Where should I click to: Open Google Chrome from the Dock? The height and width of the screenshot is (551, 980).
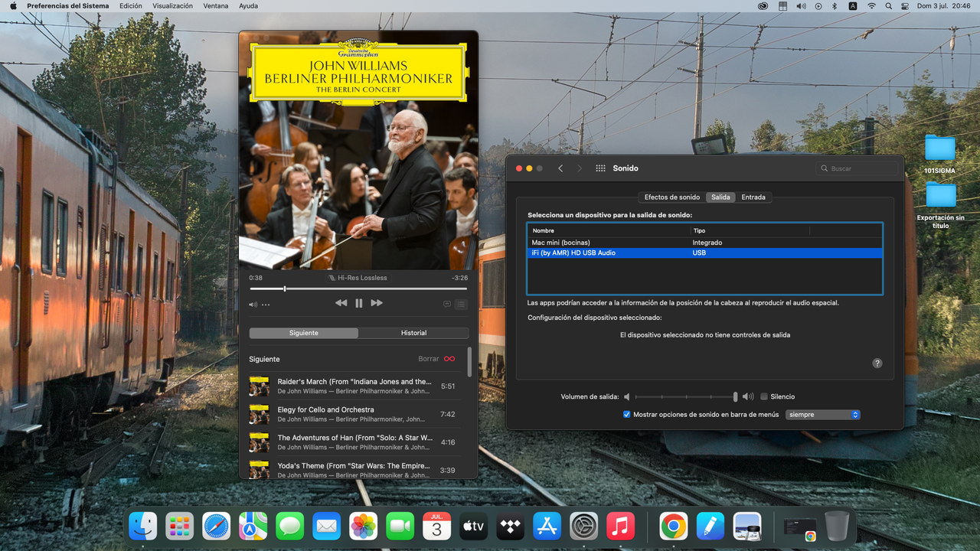pyautogui.click(x=673, y=526)
